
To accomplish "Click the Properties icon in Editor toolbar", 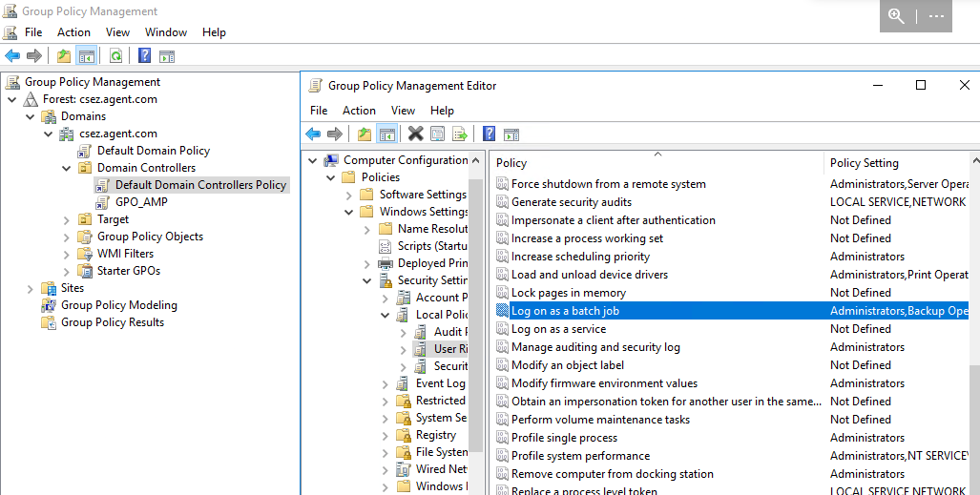I will tap(438, 134).
